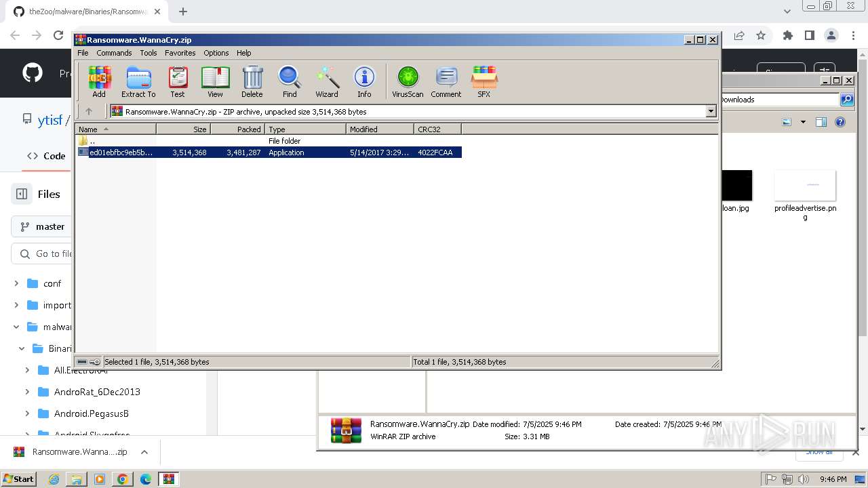Click the Test archive icon
The width and height of the screenshot is (868, 488).
178,82
